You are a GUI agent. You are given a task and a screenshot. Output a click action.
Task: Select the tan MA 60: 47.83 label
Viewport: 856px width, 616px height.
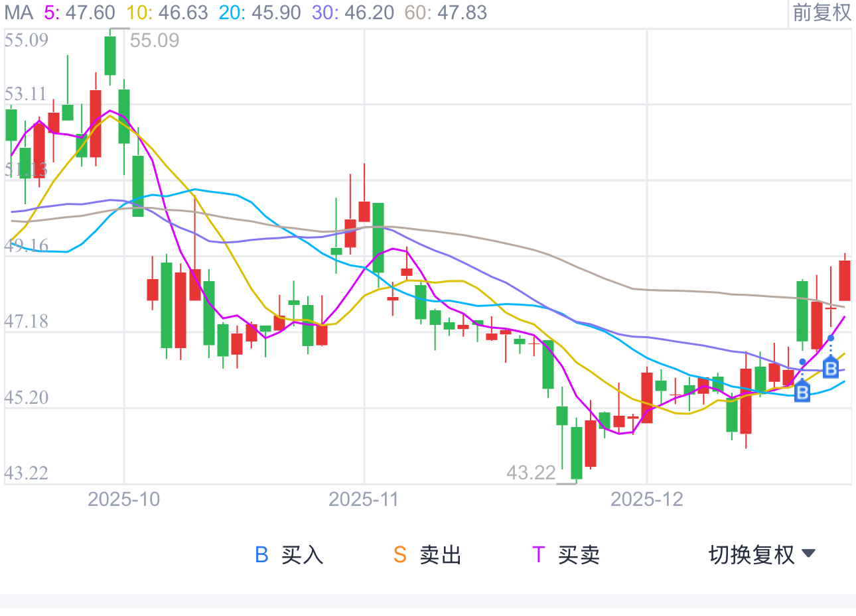tap(445, 12)
